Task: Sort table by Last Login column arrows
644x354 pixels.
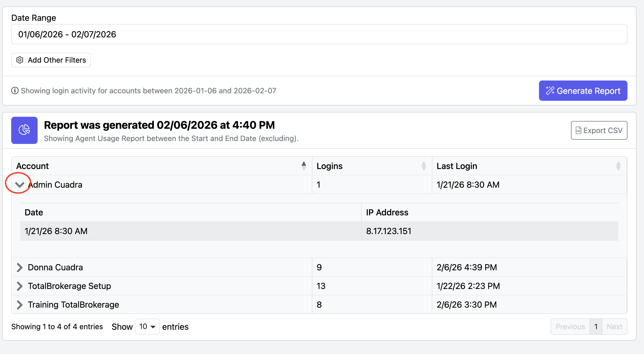Action: pyautogui.click(x=618, y=166)
